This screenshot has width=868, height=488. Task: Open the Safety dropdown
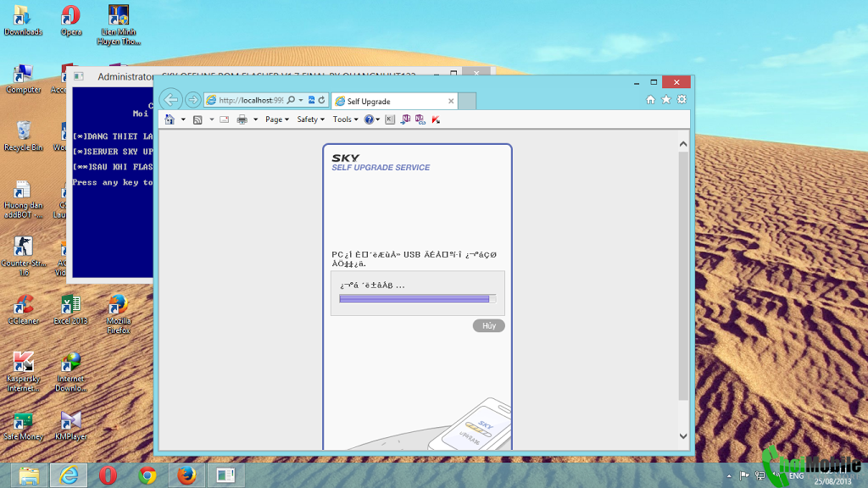(309, 119)
